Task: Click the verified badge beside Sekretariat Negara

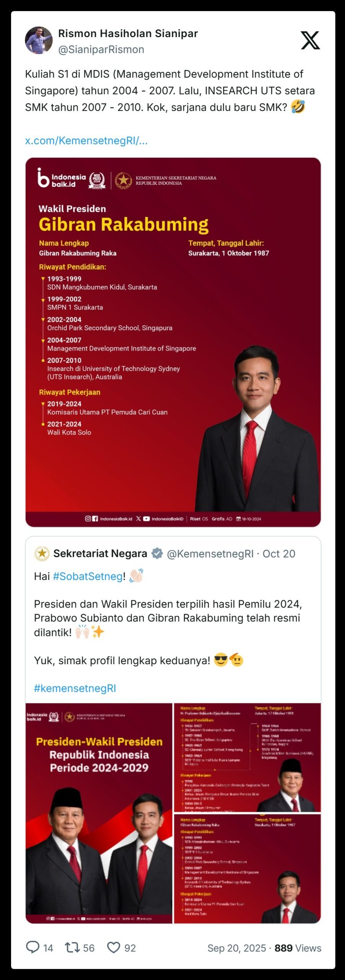Action: [x=157, y=554]
